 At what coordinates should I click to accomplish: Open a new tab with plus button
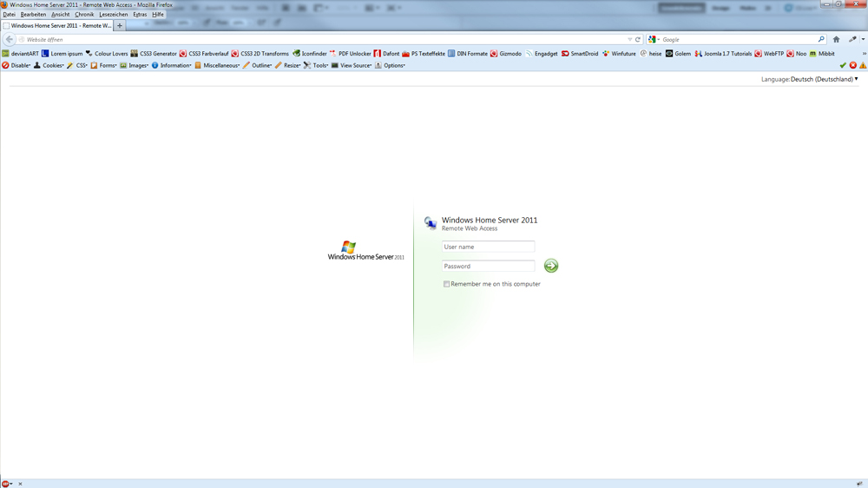pyautogui.click(x=120, y=25)
